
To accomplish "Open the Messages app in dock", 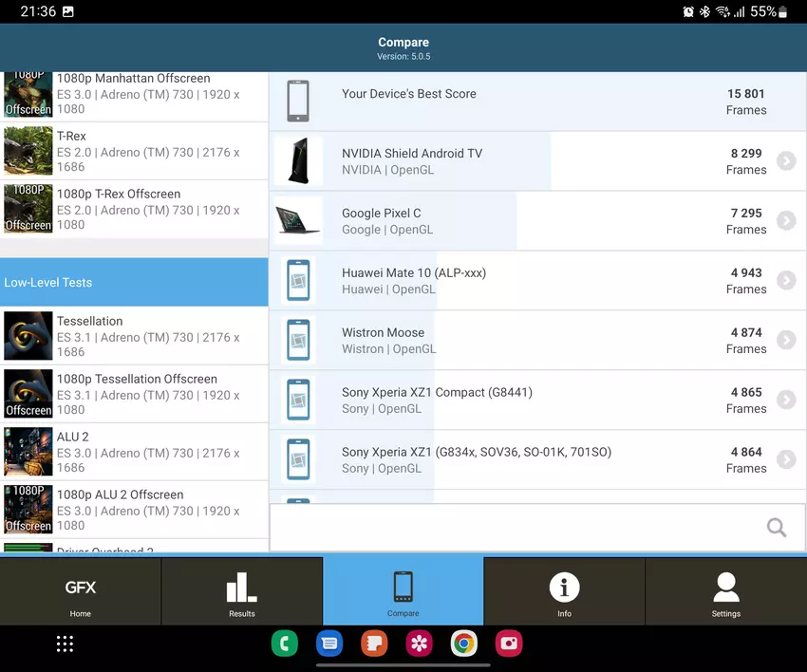I will [329, 644].
